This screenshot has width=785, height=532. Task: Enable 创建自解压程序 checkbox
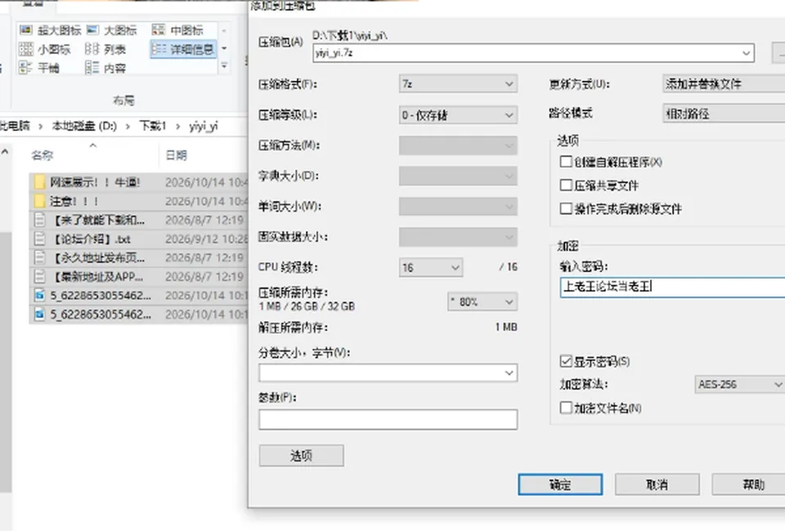pyautogui.click(x=566, y=162)
